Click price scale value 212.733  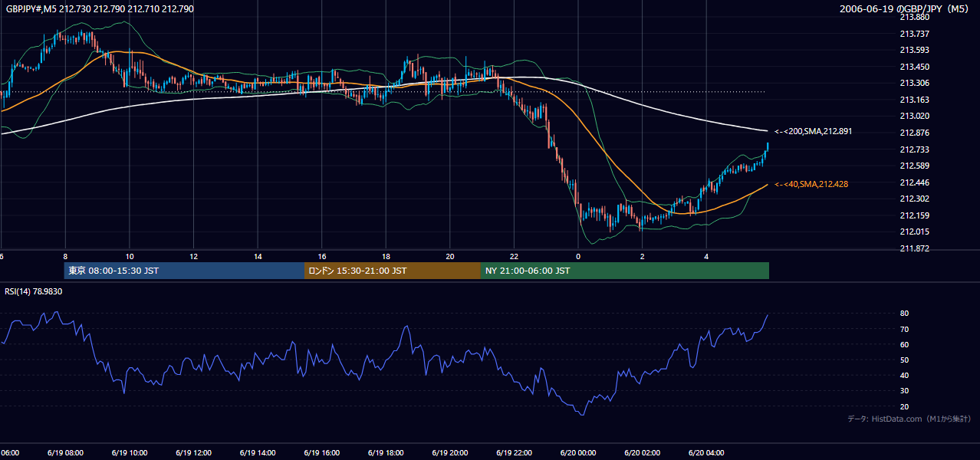click(913, 149)
